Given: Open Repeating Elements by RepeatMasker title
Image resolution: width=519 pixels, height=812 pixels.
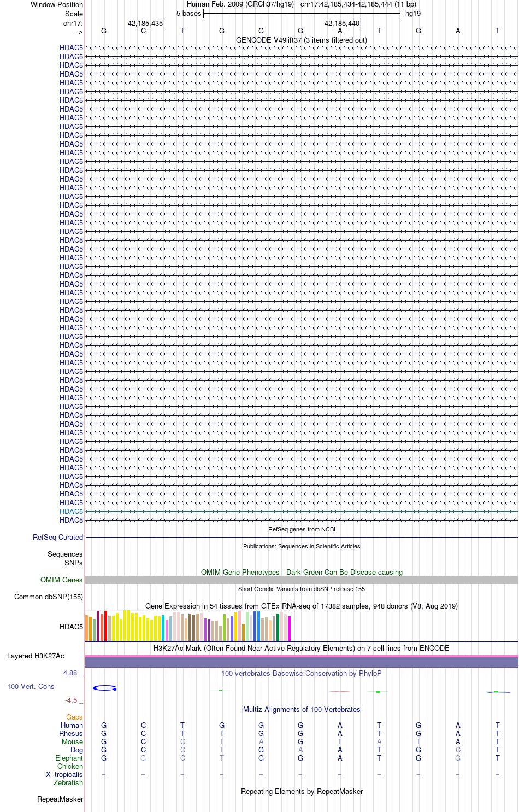Looking at the screenshot, I should [302, 791].
